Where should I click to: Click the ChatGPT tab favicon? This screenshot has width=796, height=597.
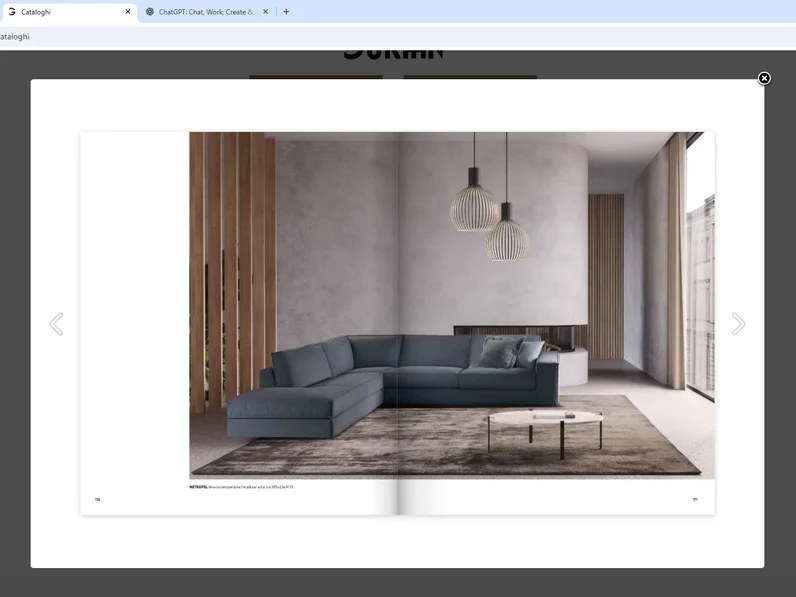(x=150, y=12)
